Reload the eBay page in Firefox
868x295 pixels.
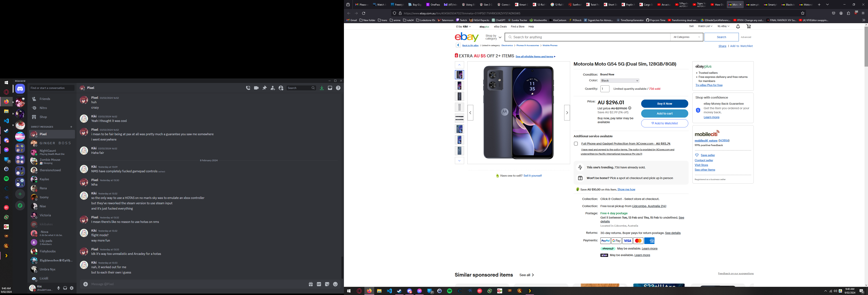point(364,13)
